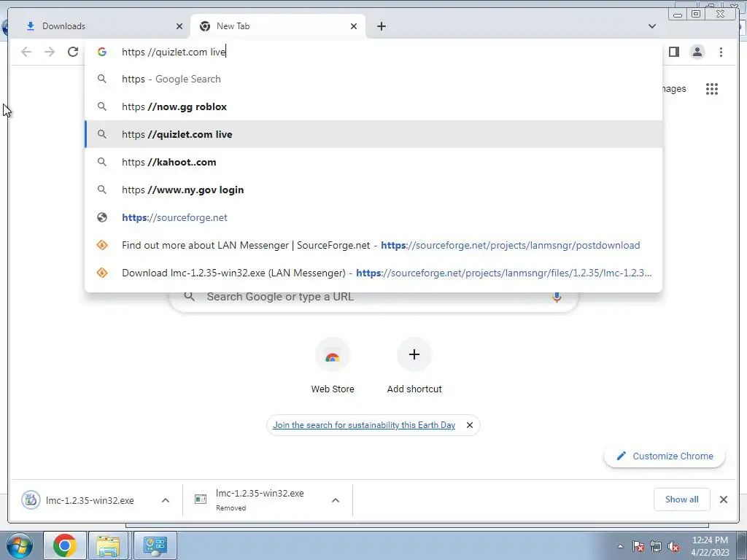Click the Google icon in address bar

click(102, 52)
